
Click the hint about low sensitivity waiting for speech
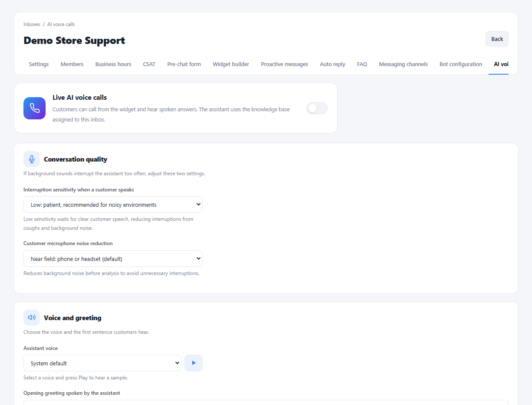[x=108, y=223]
